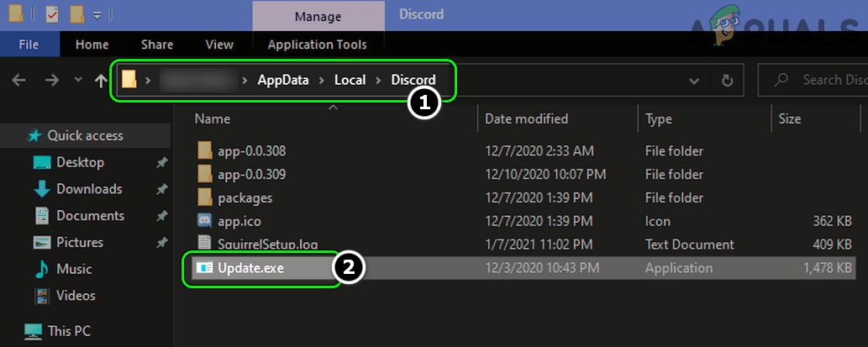
Task: Click the Properties checkmark in quick toolbar
Action: tap(52, 14)
